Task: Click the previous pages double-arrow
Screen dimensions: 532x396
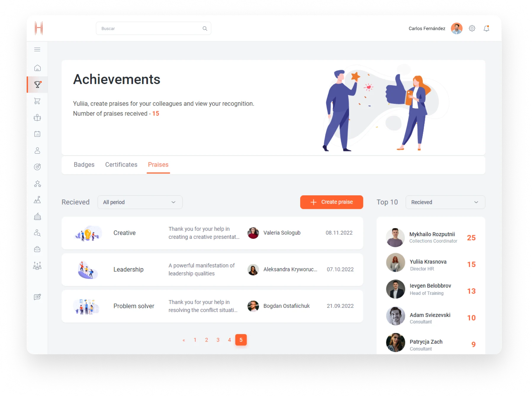Action: point(184,340)
